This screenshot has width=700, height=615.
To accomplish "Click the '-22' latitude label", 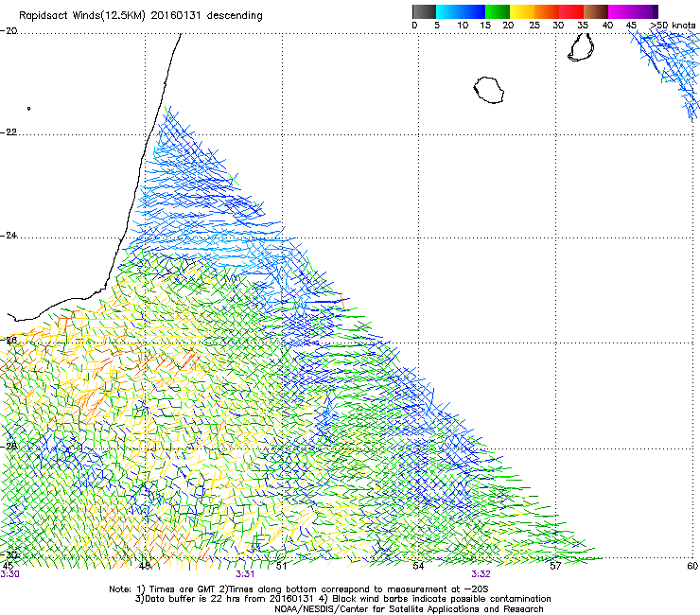I will 9,132.
